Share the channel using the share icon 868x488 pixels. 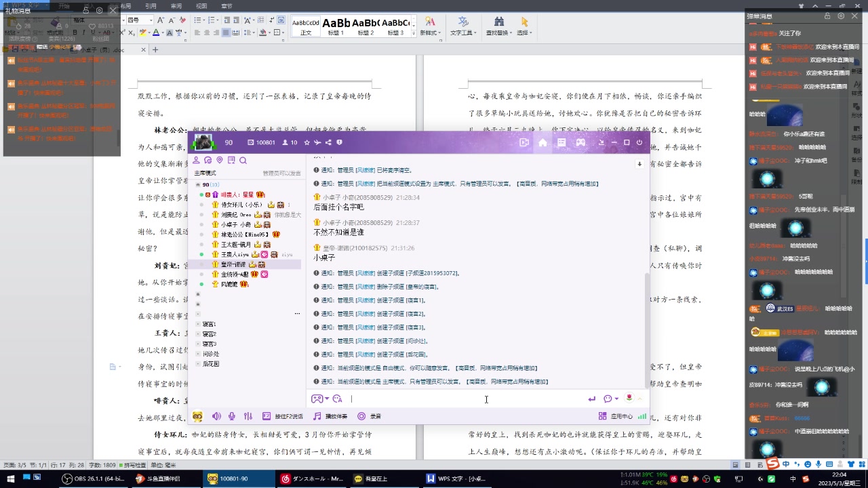tap(328, 142)
